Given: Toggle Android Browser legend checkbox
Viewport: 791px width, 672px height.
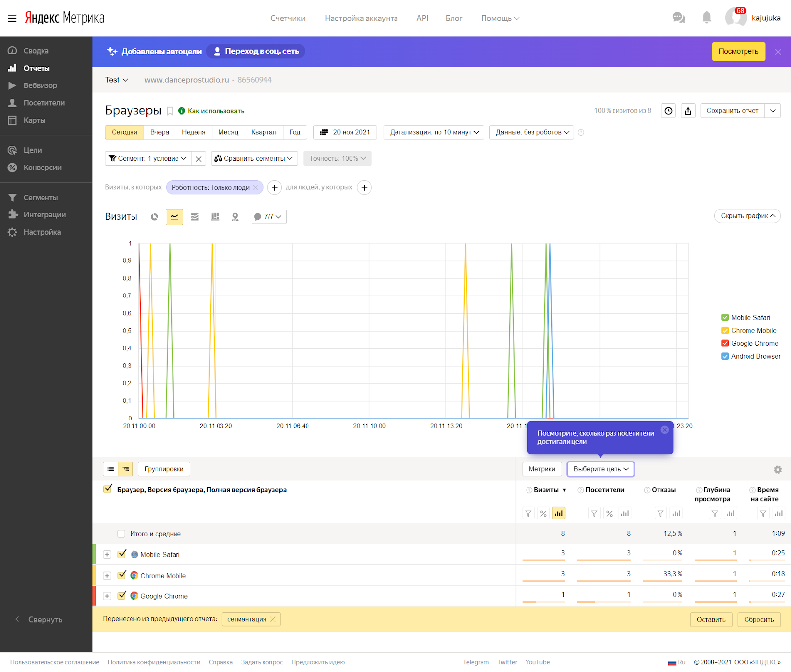Looking at the screenshot, I should click(x=725, y=356).
